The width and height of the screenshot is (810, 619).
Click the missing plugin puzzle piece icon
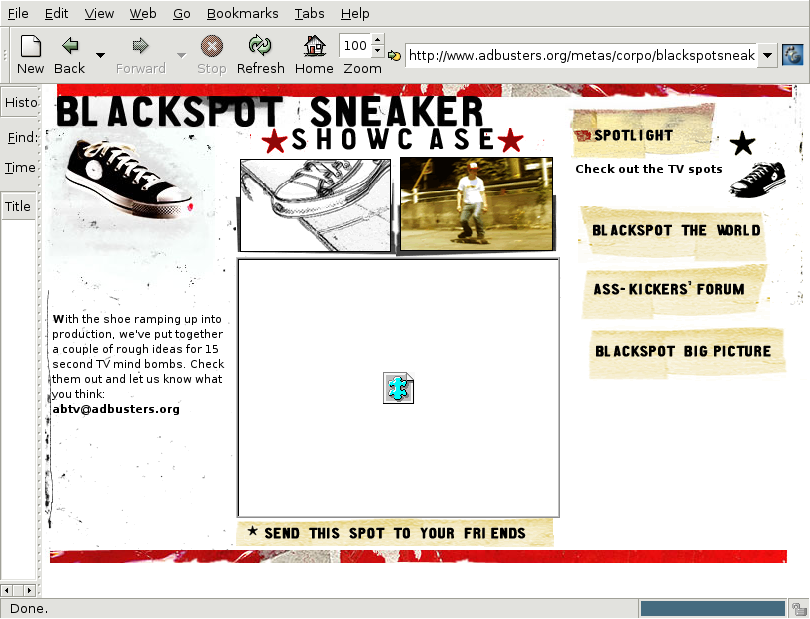[398, 388]
